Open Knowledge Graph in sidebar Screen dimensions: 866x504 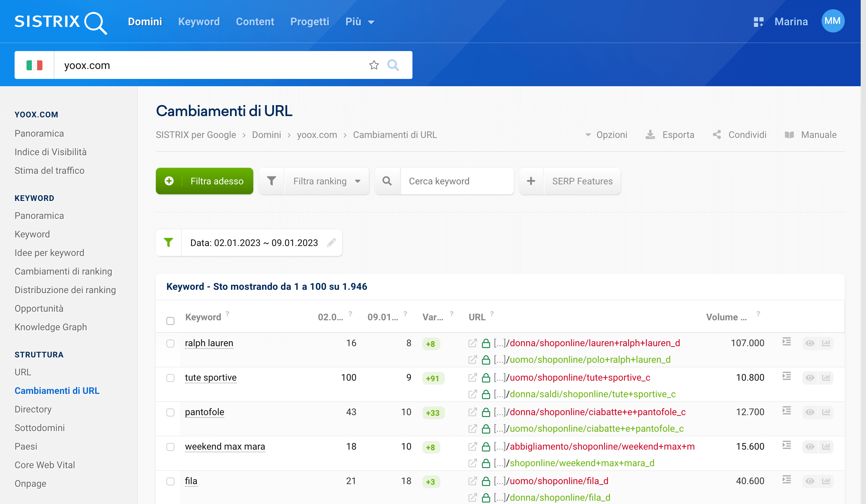(50, 327)
